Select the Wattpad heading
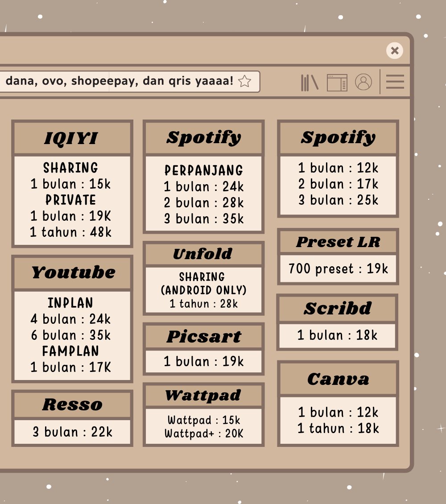Image resolution: width=446 pixels, height=504 pixels. coord(203,396)
